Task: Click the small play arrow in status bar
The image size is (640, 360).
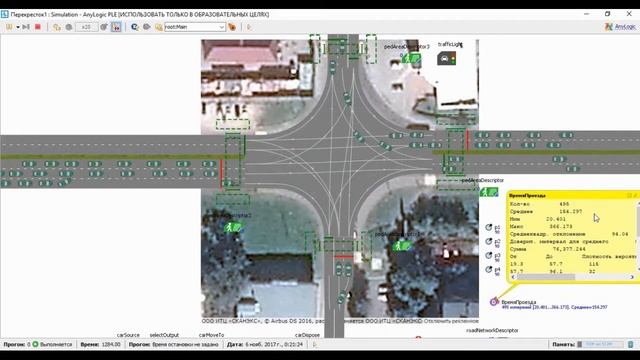Action: (314, 344)
